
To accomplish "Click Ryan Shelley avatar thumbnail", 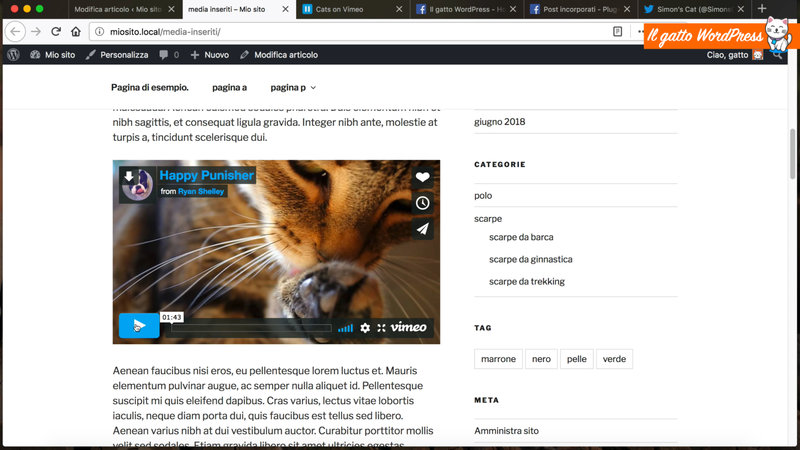I will click(137, 185).
